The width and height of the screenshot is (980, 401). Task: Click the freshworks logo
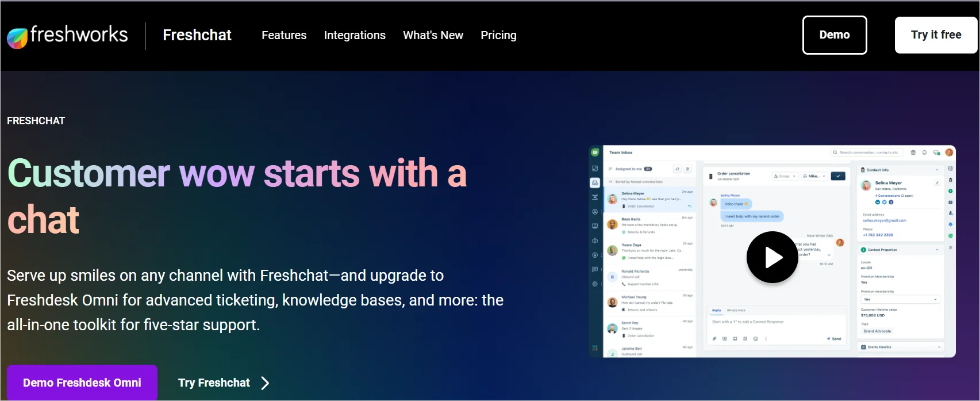[67, 36]
